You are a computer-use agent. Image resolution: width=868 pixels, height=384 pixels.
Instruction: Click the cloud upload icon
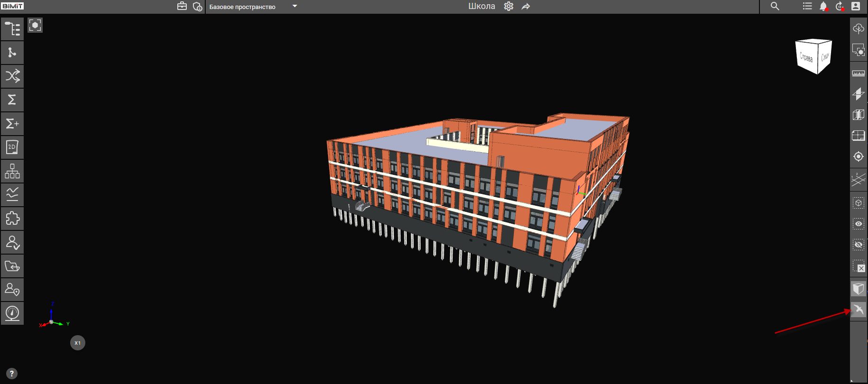click(859, 29)
